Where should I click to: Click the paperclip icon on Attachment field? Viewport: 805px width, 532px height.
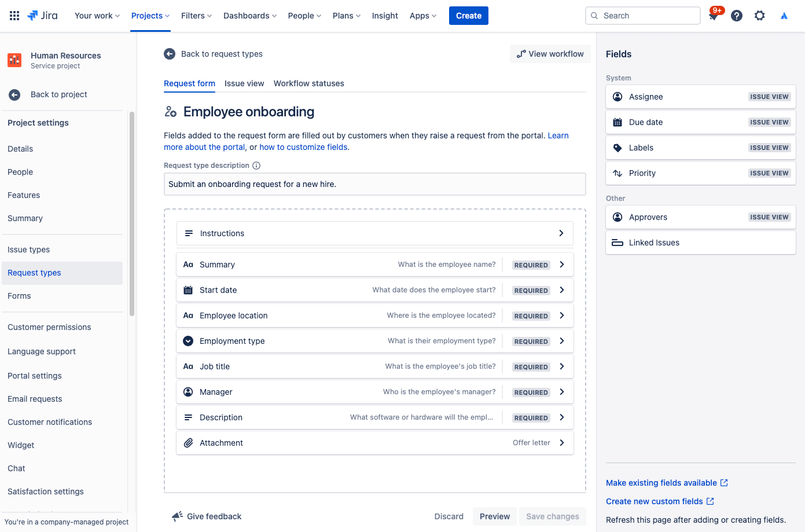(x=188, y=442)
